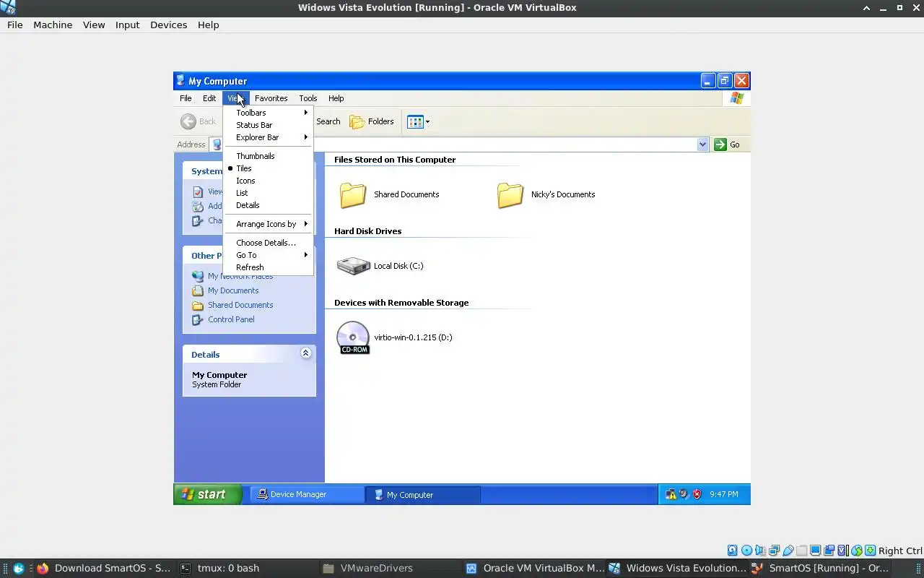Collapse the Details panel chevron
Screen dimensions: 924x578
305,353
